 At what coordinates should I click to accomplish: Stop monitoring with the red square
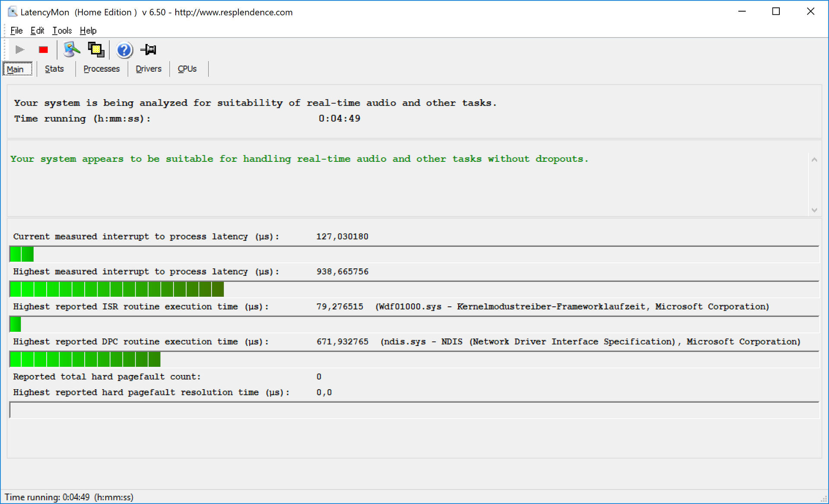(x=43, y=50)
